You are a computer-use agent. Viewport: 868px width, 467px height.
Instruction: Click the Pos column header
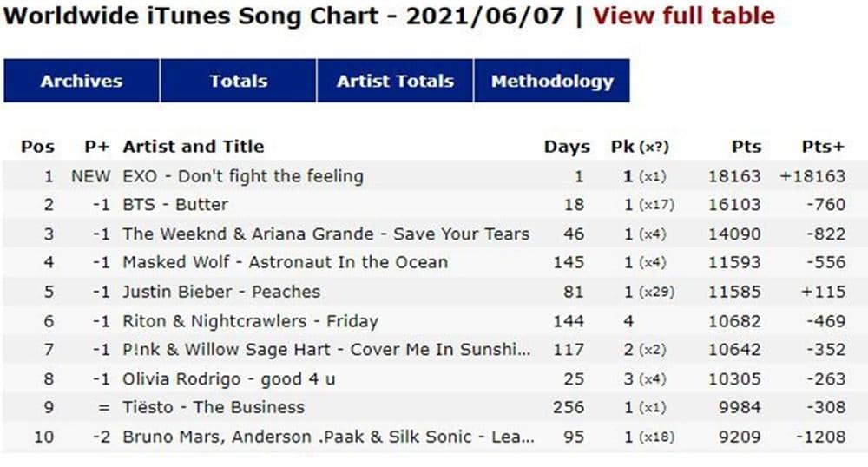(37, 147)
